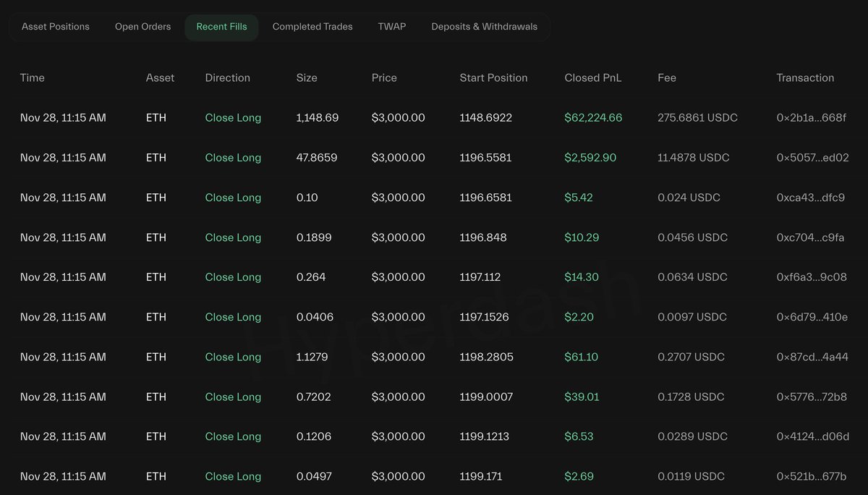Open transaction 0x521b...677b
868x495 pixels.
[x=811, y=476]
